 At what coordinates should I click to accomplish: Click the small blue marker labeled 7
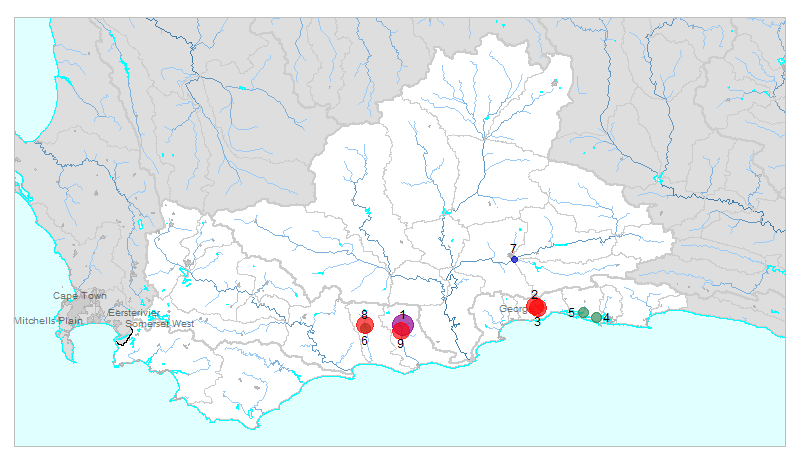(x=514, y=260)
